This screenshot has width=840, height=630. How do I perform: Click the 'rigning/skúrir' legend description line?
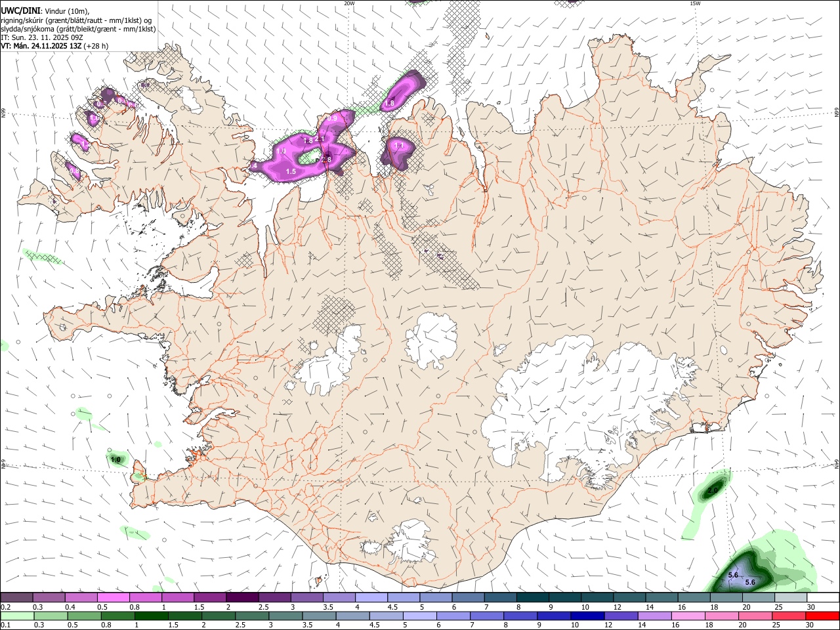coord(76,20)
